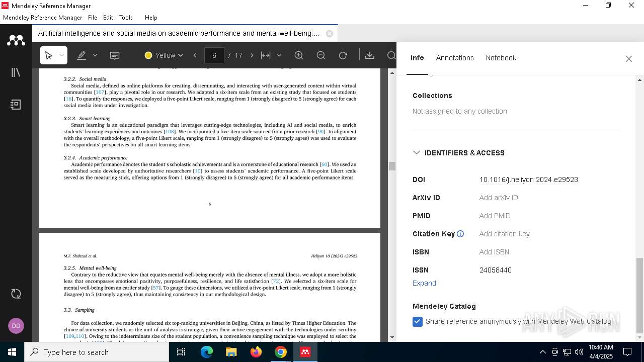Zoom in on the PDF
This screenshot has height=362, width=644.
pyautogui.click(x=299, y=55)
